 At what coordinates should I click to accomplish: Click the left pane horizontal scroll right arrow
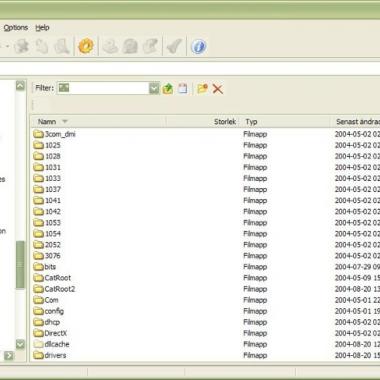9,356
